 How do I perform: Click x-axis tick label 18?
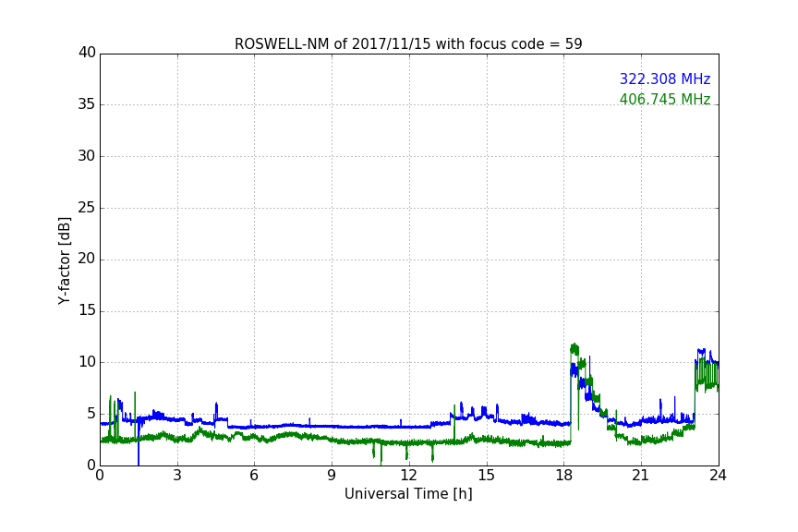[563, 476]
